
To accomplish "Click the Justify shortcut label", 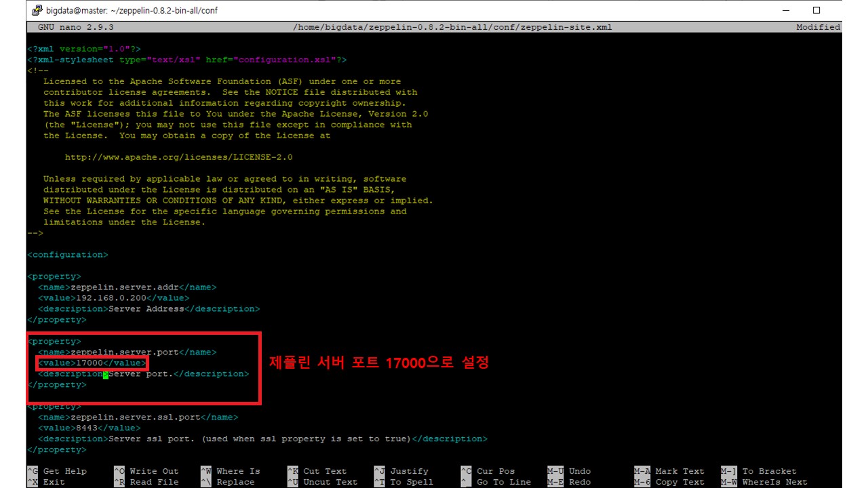I will click(x=410, y=472).
